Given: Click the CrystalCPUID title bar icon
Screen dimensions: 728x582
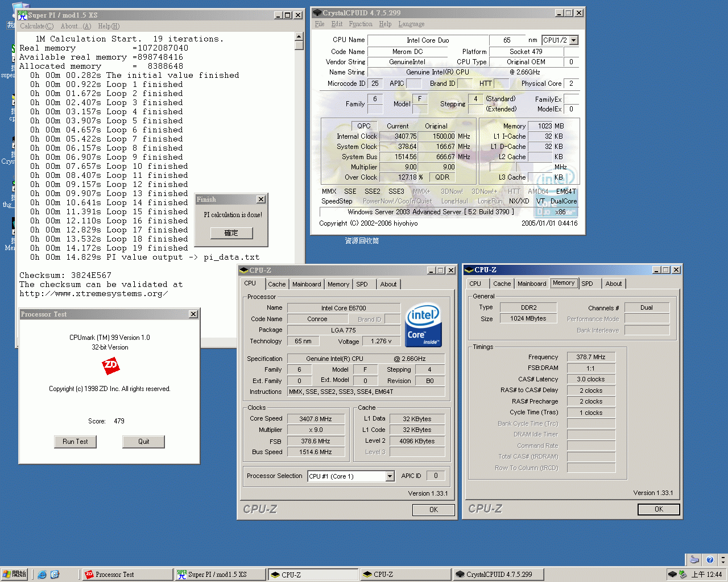Looking at the screenshot, I should pyautogui.click(x=317, y=13).
